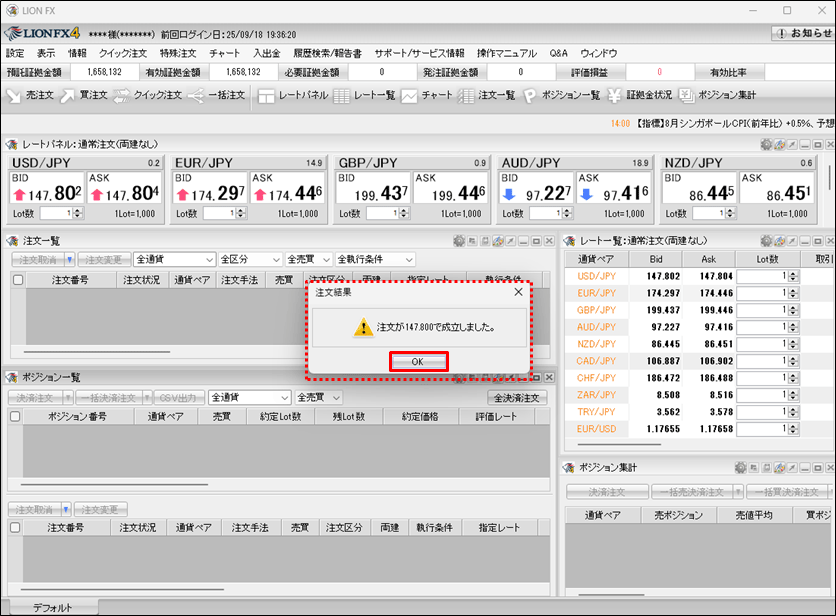Viewport: 836px width, 616px height.
Task: Click settings gear in ポジション集計 panel
Action: 740,468
